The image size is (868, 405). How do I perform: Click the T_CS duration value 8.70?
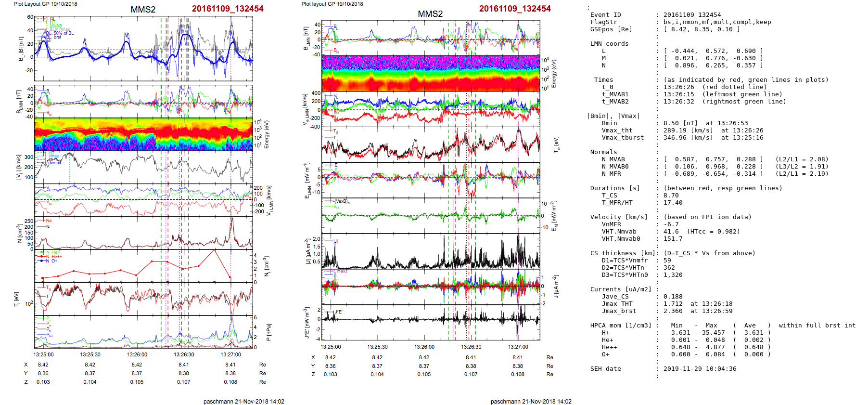point(671,196)
